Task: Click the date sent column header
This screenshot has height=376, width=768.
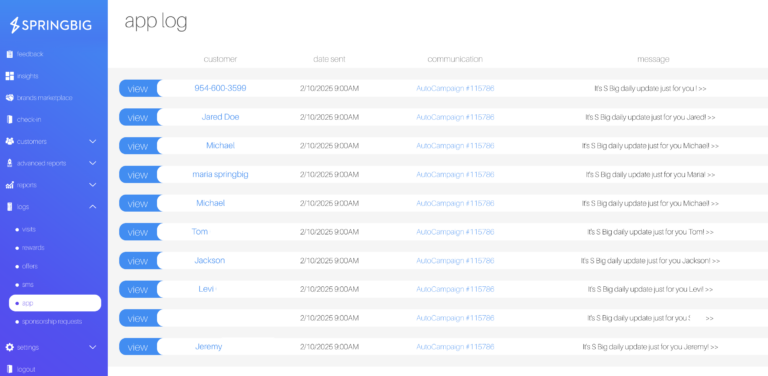Action: click(x=329, y=59)
